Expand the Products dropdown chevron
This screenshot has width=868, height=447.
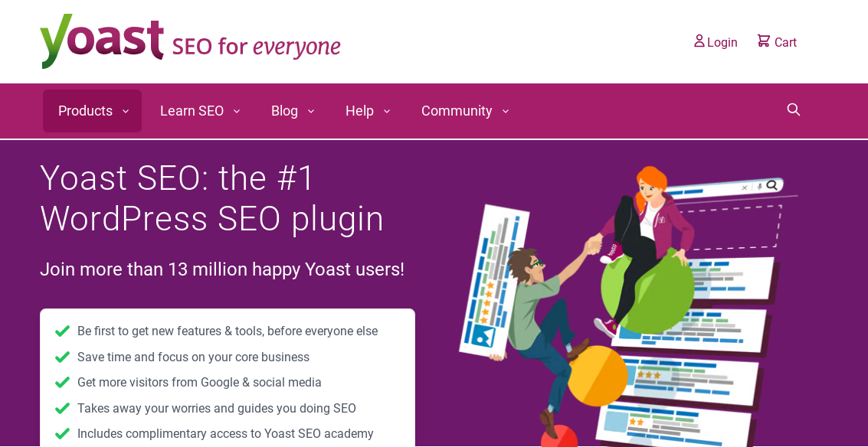pyautogui.click(x=126, y=111)
